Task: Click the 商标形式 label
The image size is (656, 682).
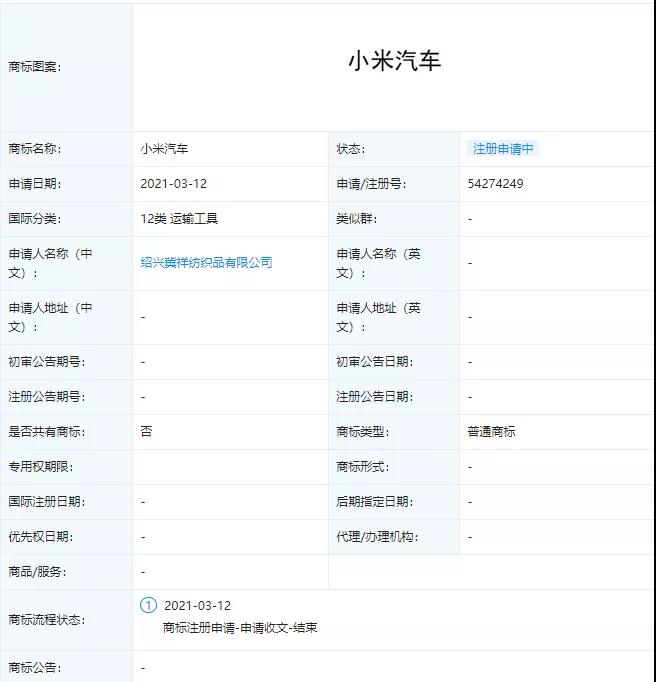Action: point(362,467)
